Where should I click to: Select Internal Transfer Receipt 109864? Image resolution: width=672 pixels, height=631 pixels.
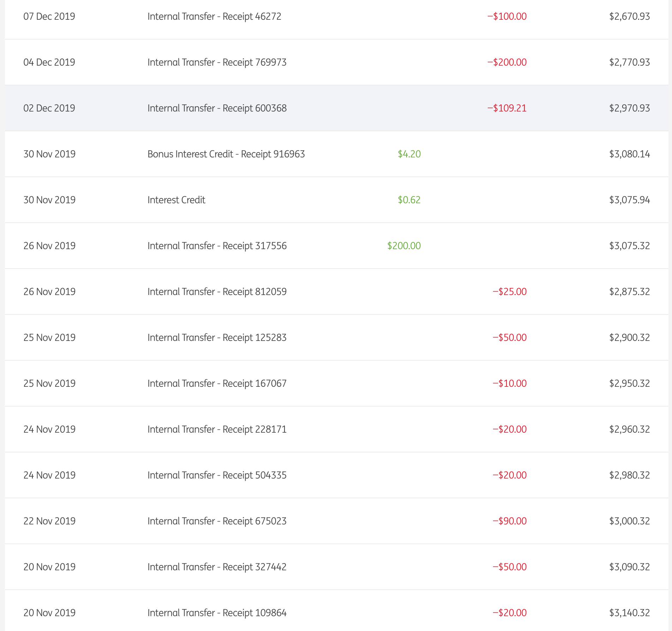pyautogui.click(x=217, y=613)
